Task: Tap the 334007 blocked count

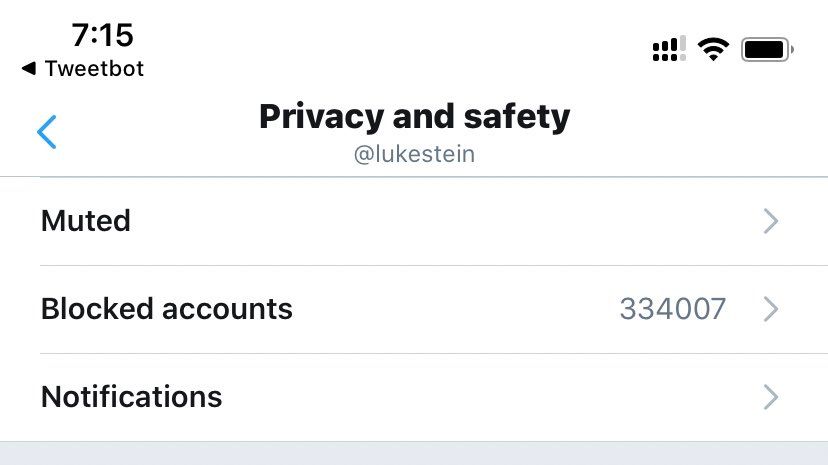Action: click(672, 309)
